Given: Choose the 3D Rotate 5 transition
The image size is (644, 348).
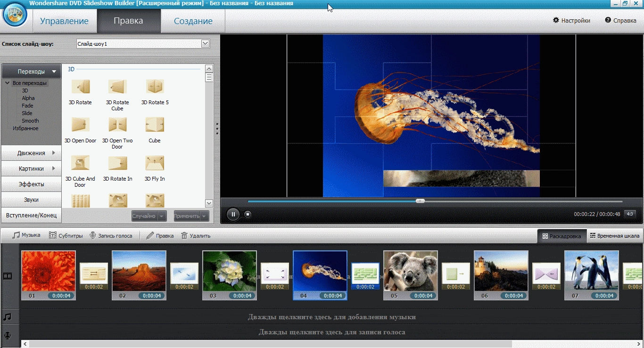Looking at the screenshot, I should point(155,87).
